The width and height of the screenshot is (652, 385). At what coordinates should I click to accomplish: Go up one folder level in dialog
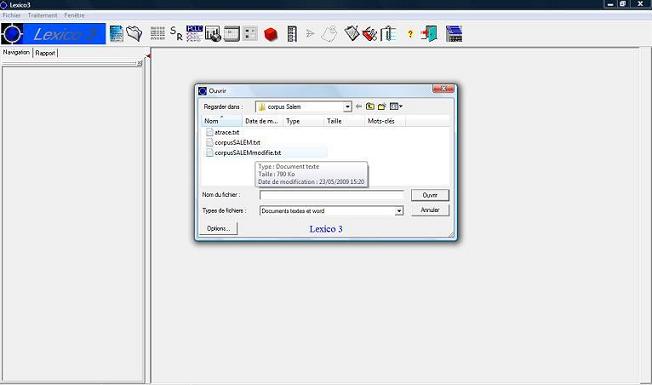[x=370, y=106]
